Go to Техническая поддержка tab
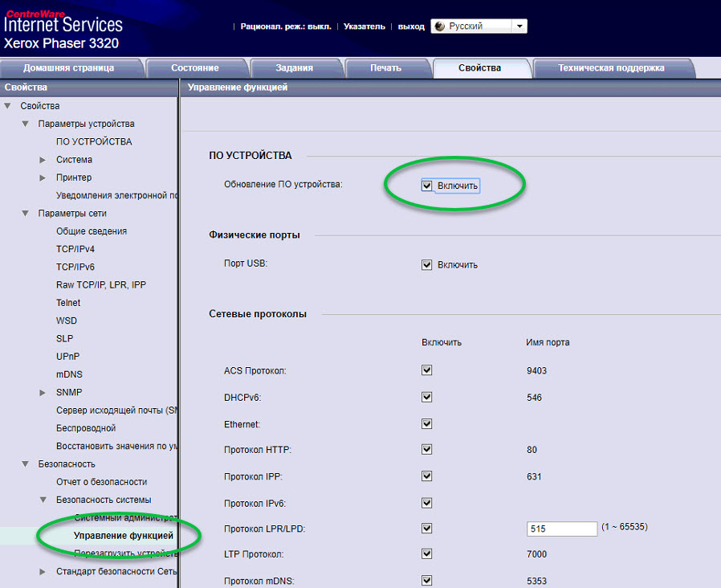 [611, 68]
